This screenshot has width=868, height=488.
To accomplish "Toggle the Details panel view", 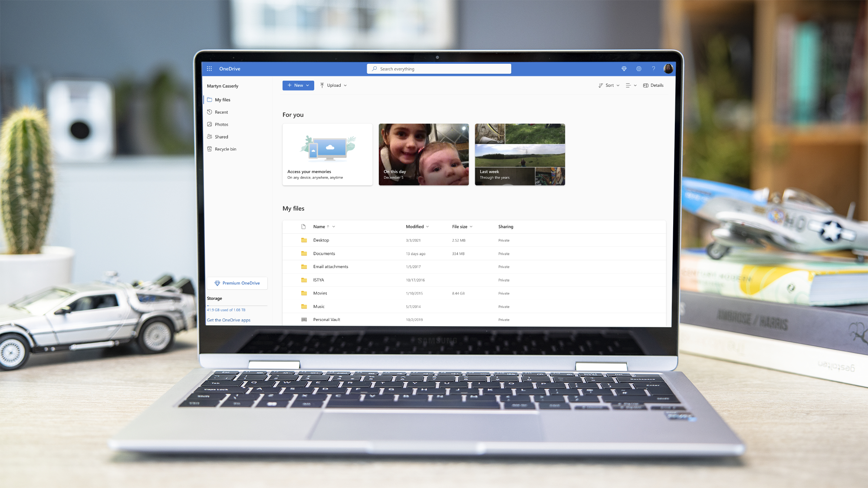I will (653, 85).
